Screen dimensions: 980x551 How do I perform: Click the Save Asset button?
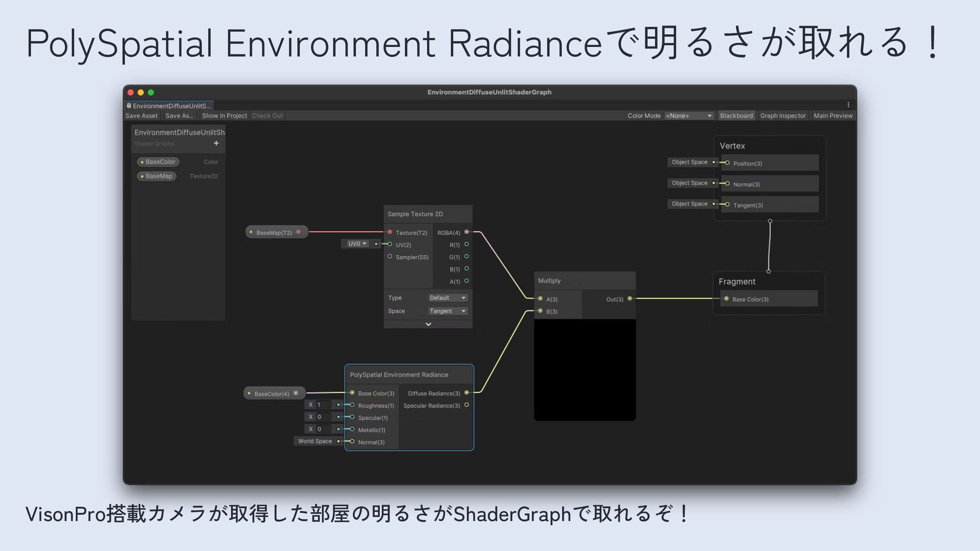[x=141, y=116]
